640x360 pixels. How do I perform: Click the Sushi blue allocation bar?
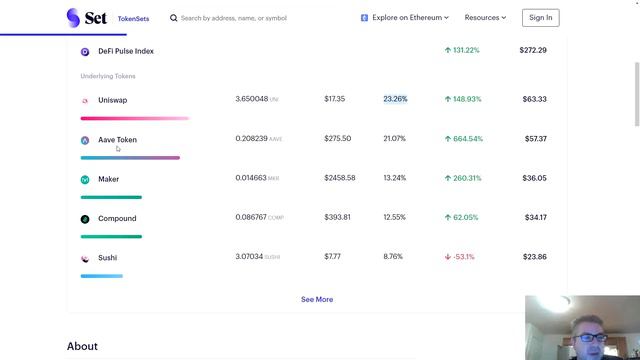[102, 276]
